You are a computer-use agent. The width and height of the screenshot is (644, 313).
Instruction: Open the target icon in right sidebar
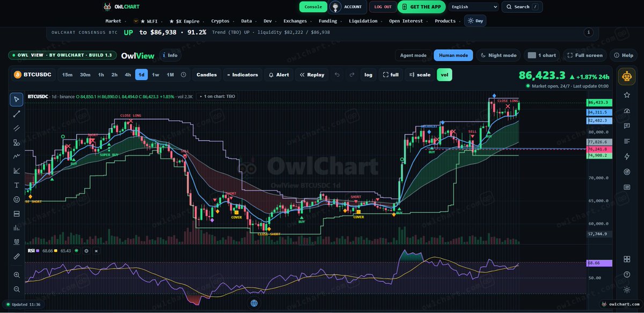point(627,172)
